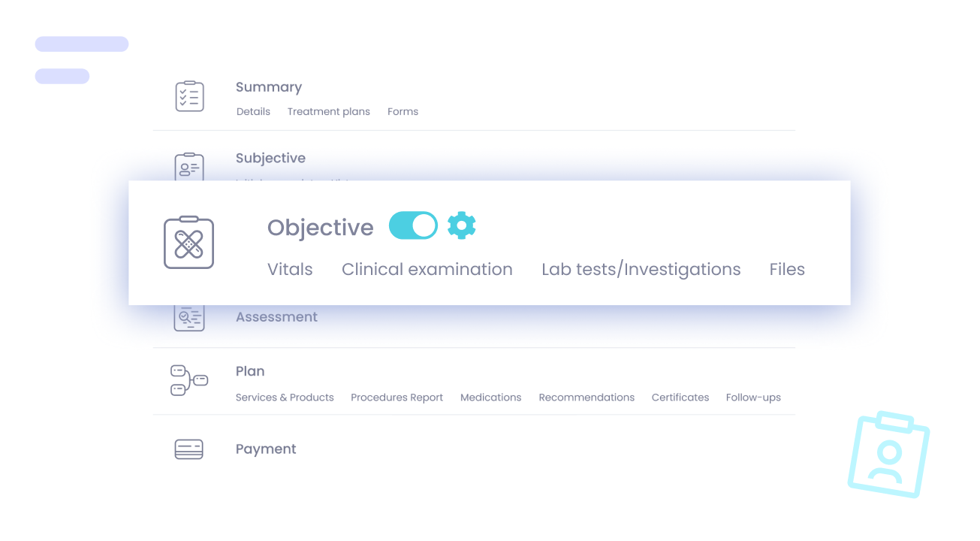Screen dimensions: 980x541
Task: Open the Files tab under Objective
Action: point(787,269)
